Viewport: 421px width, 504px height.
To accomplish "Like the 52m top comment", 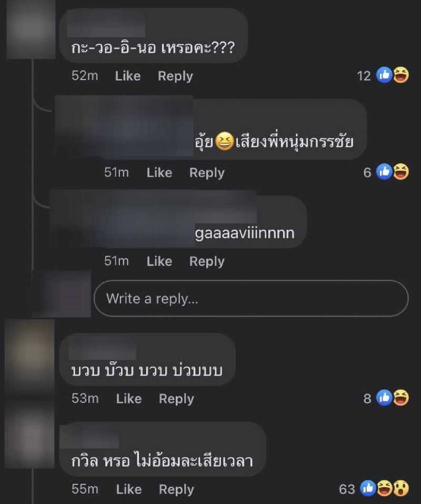I will pos(128,76).
